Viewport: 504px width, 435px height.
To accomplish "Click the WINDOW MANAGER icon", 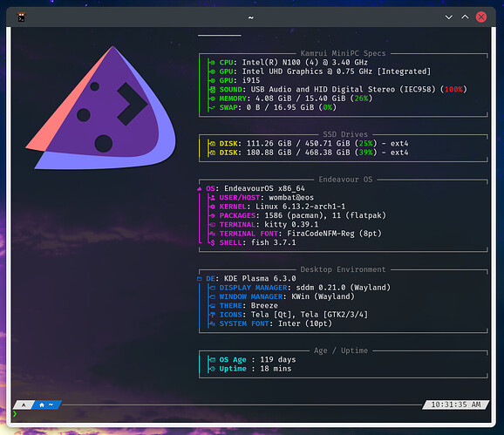I will coord(213,297).
